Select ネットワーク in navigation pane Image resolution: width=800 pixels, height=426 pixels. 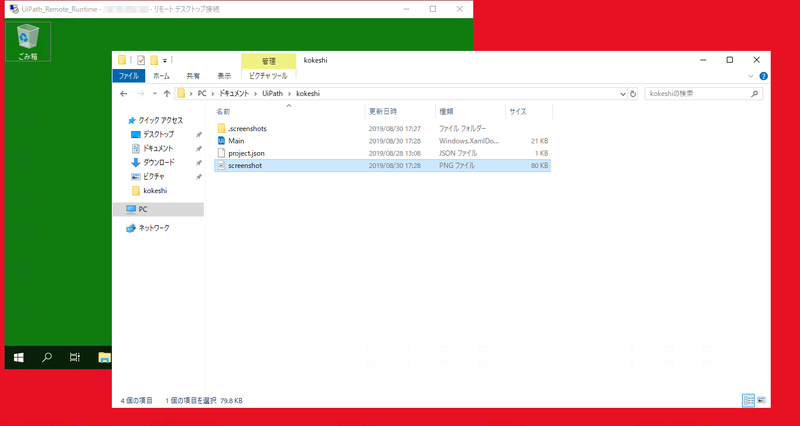[154, 228]
